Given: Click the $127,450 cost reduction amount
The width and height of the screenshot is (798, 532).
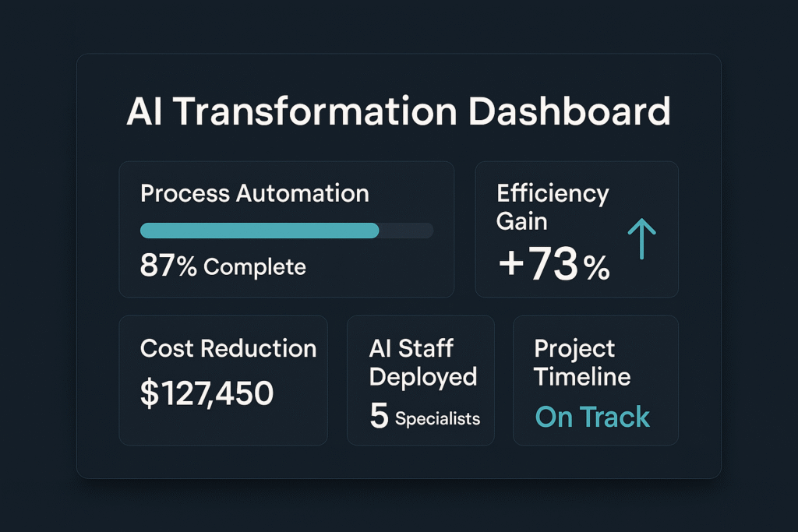Looking at the screenshot, I should (207, 393).
